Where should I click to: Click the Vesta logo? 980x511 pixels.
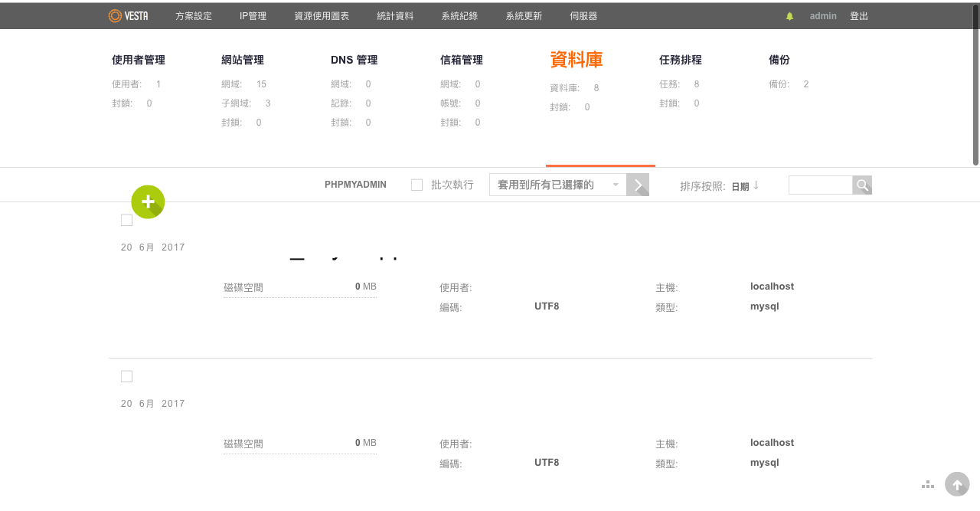pyautogui.click(x=128, y=15)
